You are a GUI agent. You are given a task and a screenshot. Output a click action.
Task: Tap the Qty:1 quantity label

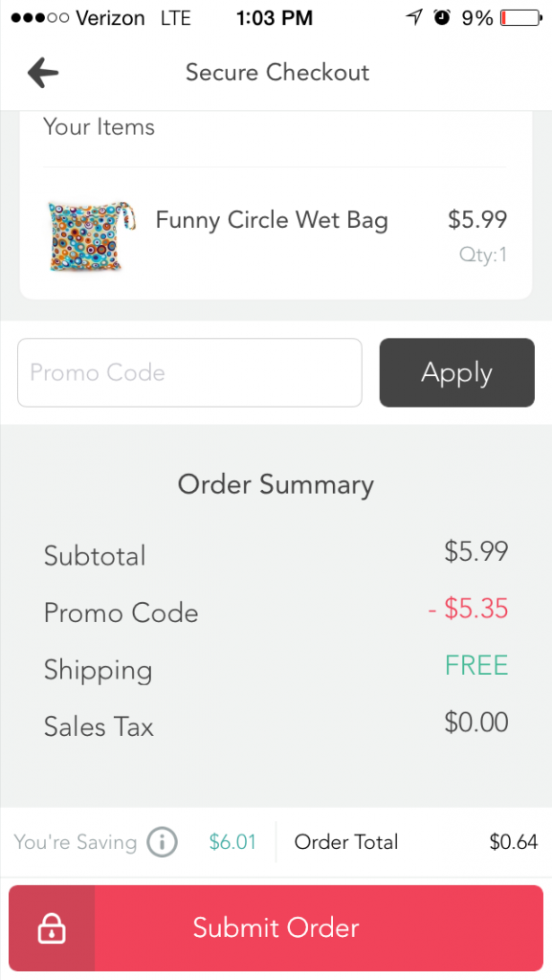click(483, 255)
